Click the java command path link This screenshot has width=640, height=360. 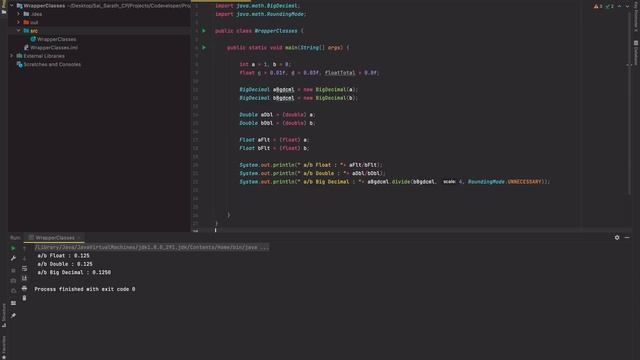[151, 247]
